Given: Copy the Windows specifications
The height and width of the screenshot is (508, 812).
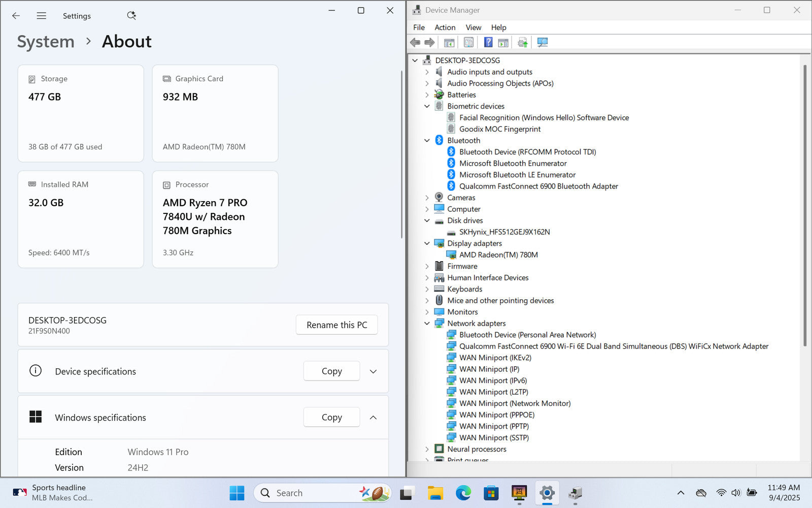Looking at the screenshot, I should 331,418.
